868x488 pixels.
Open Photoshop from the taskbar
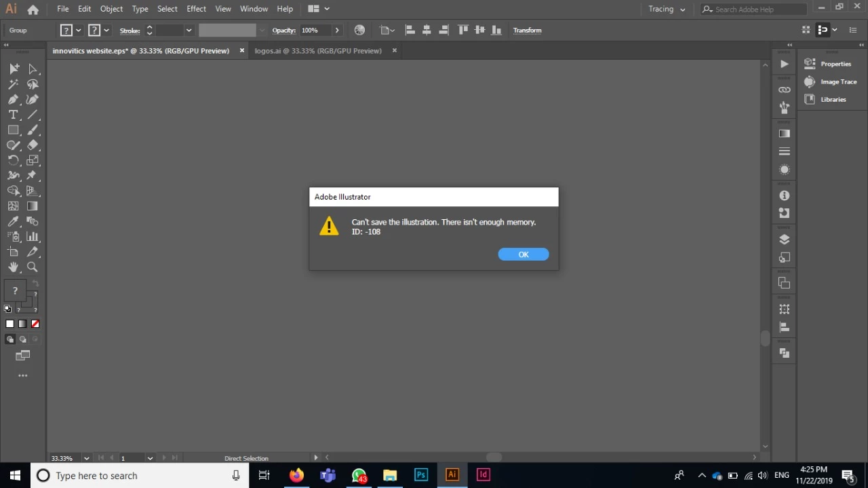(x=421, y=475)
